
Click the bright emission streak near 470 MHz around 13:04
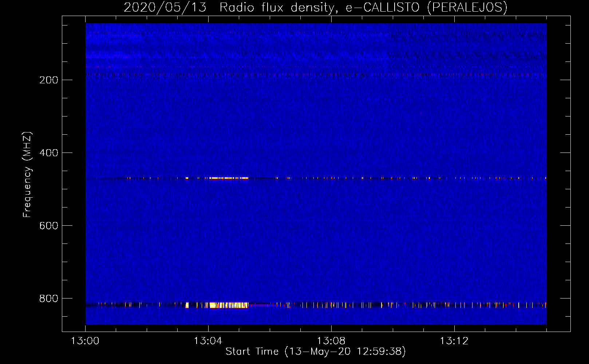pos(229,178)
